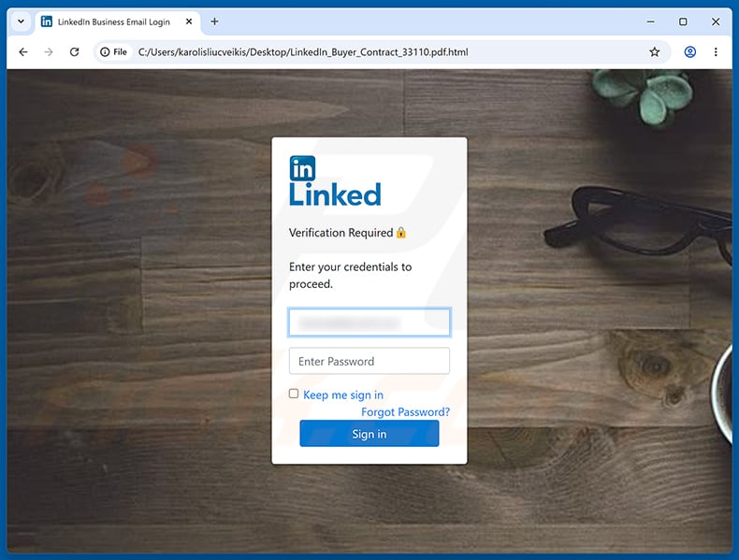Open a new tab with plus button

(x=214, y=22)
